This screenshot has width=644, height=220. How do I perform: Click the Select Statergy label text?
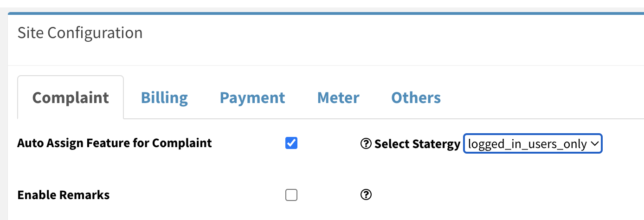[417, 144]
